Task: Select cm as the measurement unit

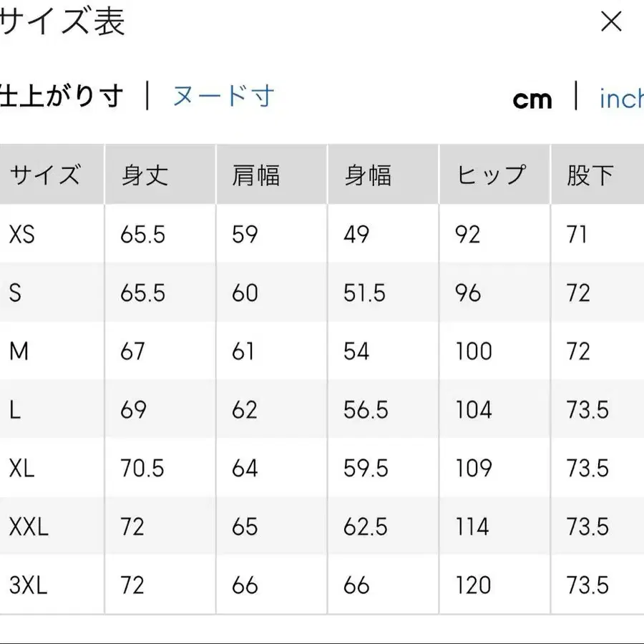Action: point(532,99)
